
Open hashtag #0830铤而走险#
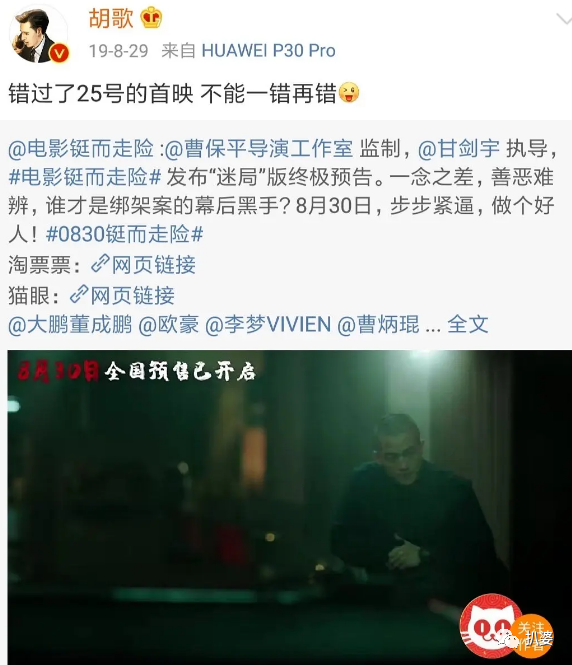tap(125, 233)
